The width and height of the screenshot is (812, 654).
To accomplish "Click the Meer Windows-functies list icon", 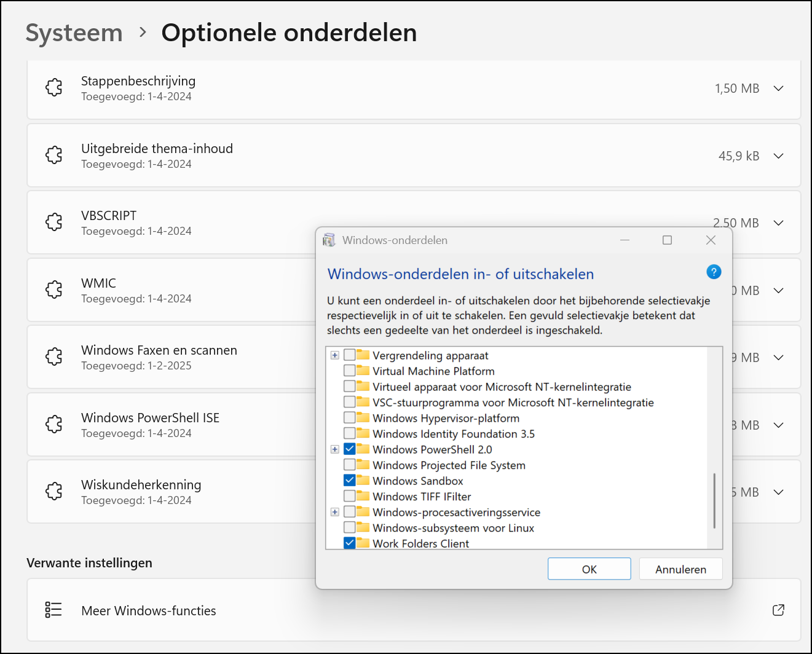I will [x=53, y=610].
